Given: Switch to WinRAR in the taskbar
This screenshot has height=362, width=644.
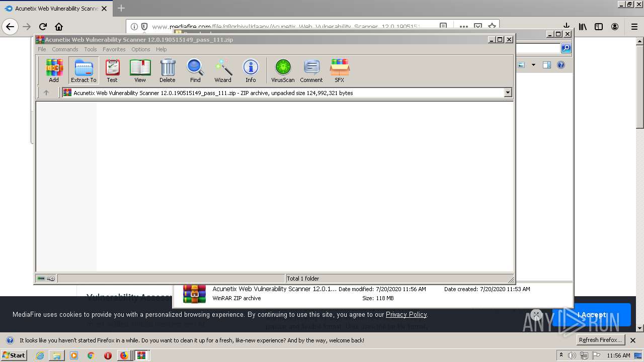Looking at the screenshot, I should [141, 355].
